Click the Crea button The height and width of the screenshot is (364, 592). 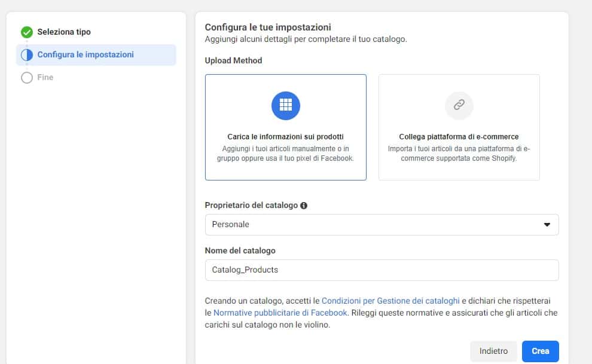541,351
